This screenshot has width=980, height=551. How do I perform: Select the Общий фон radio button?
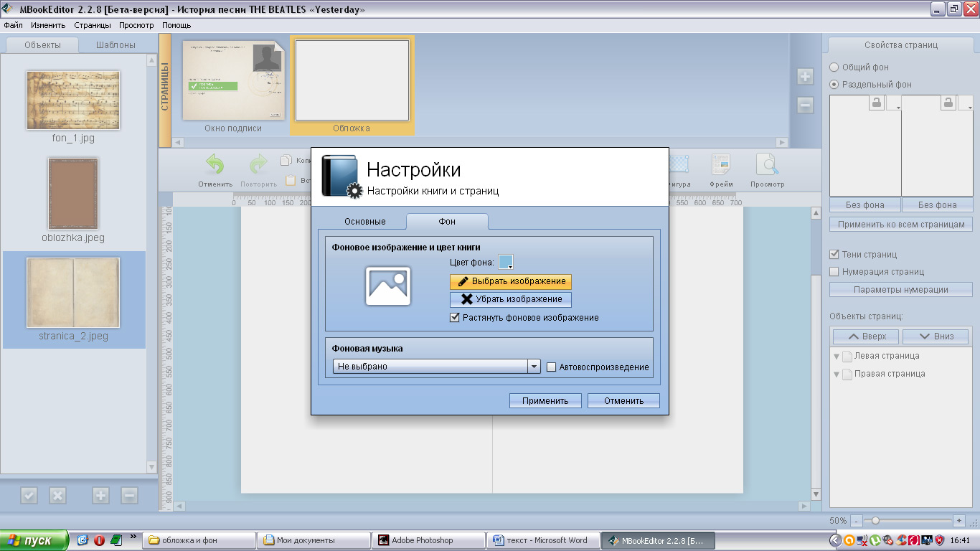coord(834,67)
